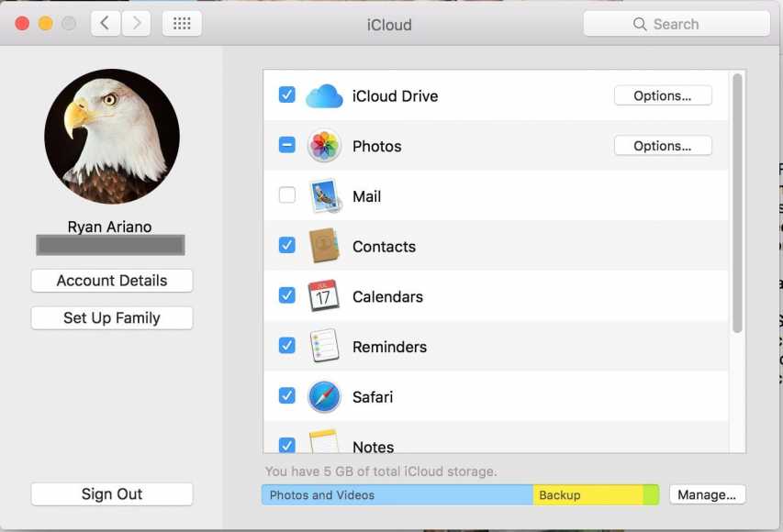The image size is (783, 532).
Task: Disable the iCloud Drive checkbox
Action: pyautogui.click(x=286, y=94)
